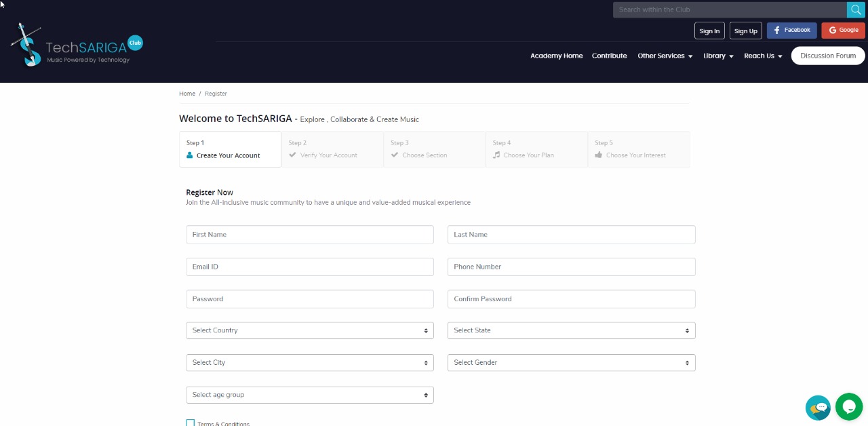
Task: Click the Home breadcrumb link
Action: [187, 94]
